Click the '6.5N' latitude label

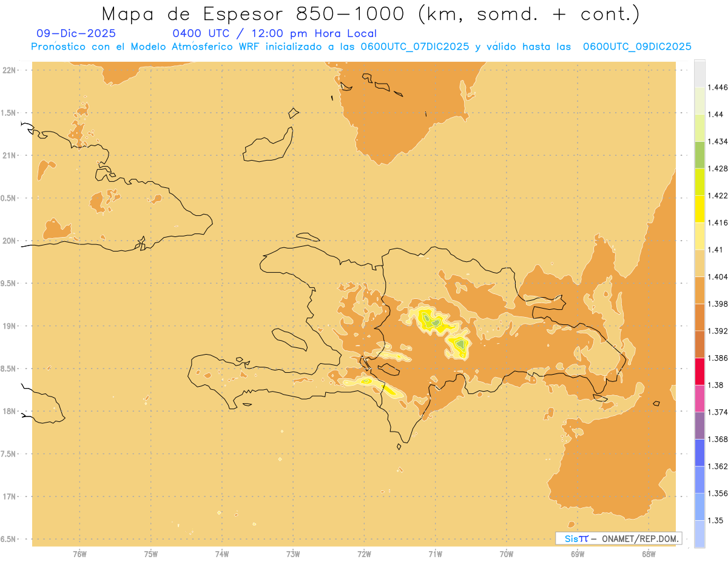coord(9,539)
